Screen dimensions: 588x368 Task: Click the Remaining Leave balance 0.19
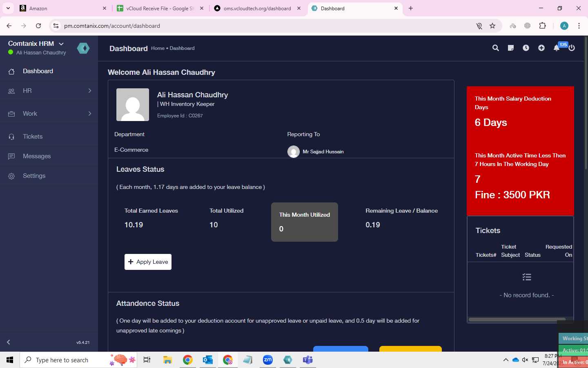point(373,225)
